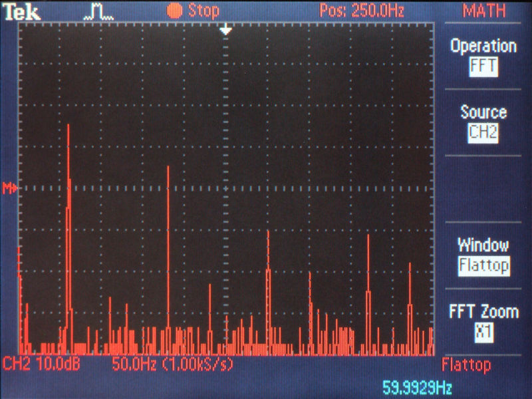Select the MATH menu header

pos(483,11)
